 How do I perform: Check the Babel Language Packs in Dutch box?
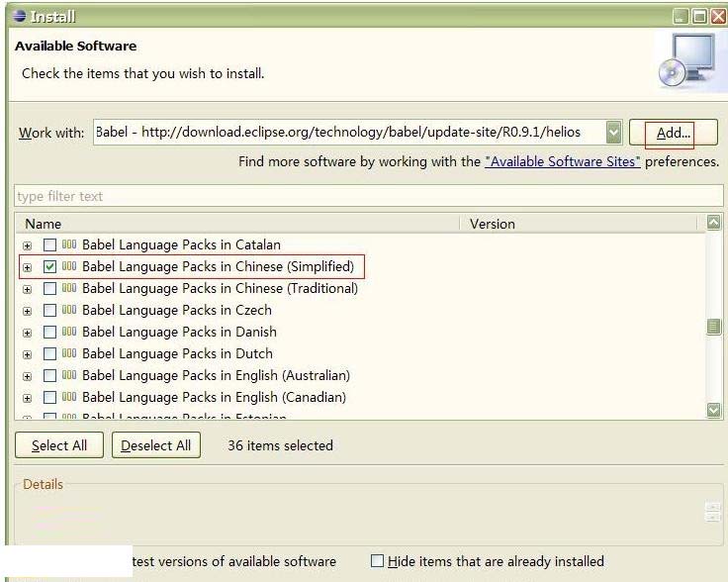coord(49,354)
